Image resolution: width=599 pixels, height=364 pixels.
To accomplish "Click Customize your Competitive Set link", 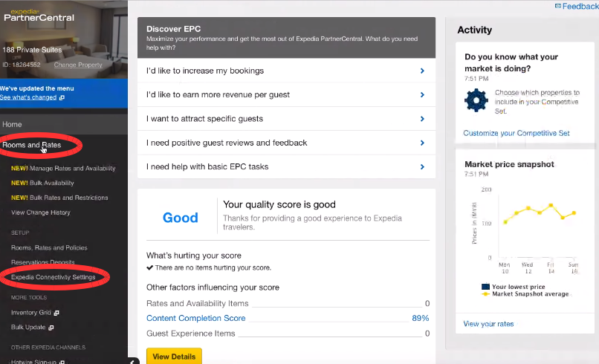I will (x=516, y=133).
